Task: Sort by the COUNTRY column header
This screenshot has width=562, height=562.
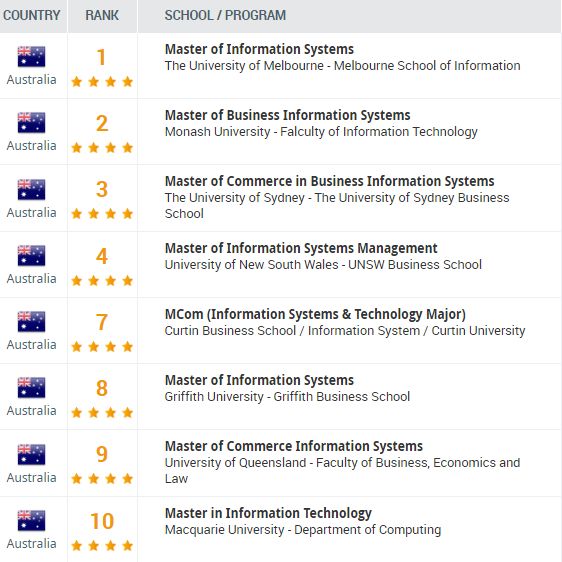Action: click(x=32, y=15)
